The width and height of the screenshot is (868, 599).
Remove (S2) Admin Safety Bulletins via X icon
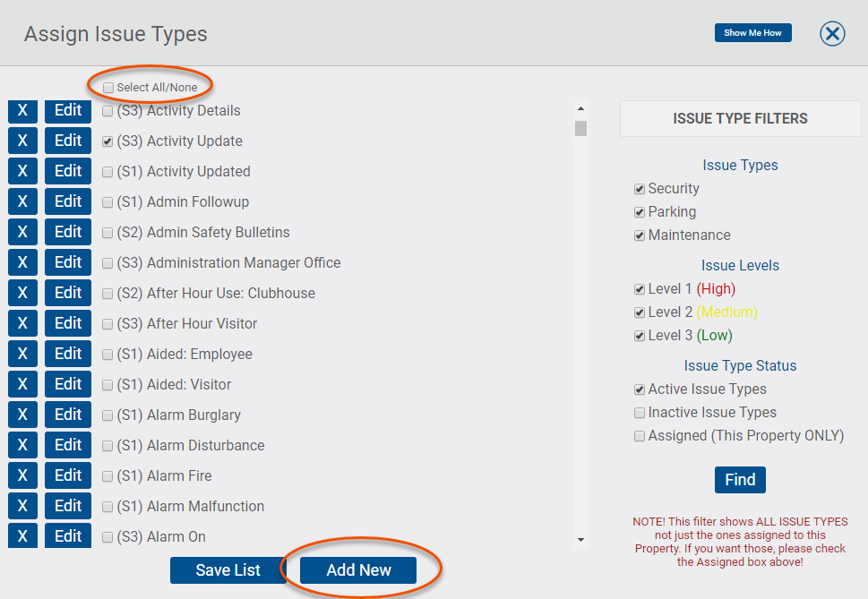tap(21, 231)
